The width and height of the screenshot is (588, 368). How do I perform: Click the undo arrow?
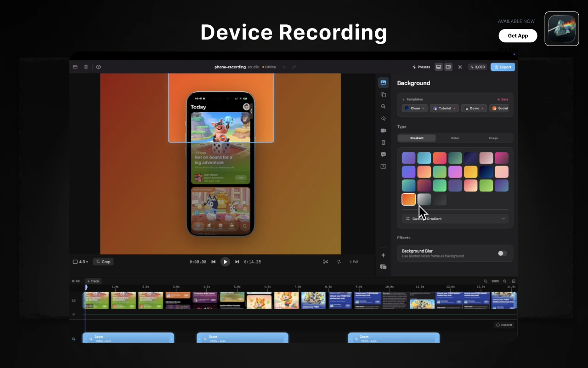pyautogui.click(x=284, y=67)
